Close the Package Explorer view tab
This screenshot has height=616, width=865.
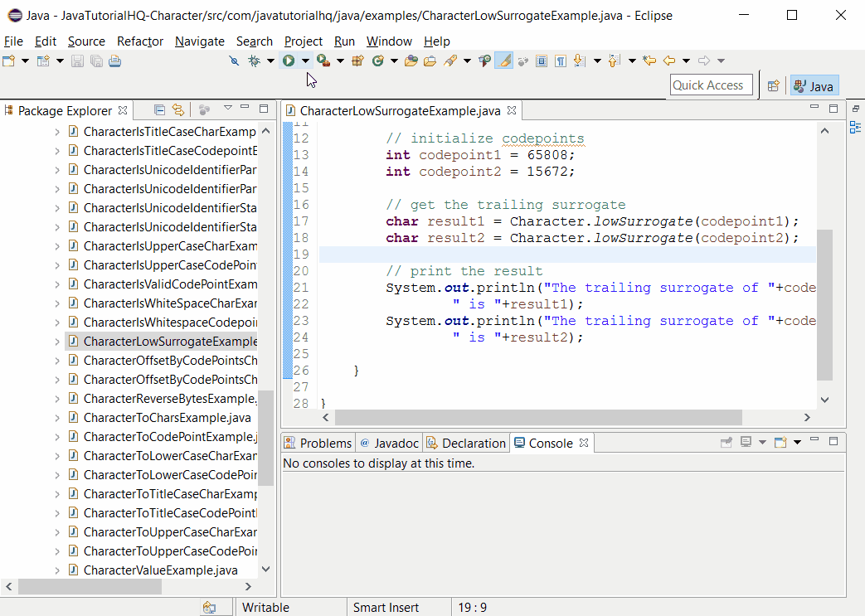tap(123, 110)
